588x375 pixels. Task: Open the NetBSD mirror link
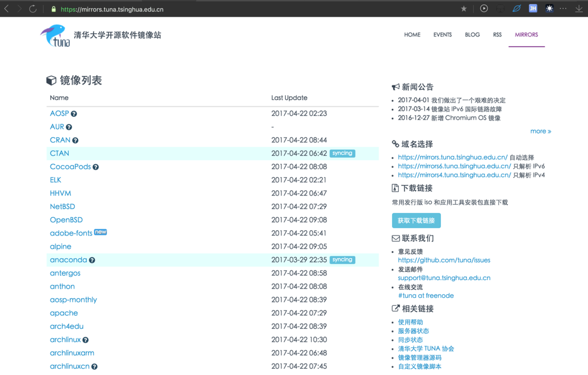click(62, 206)
